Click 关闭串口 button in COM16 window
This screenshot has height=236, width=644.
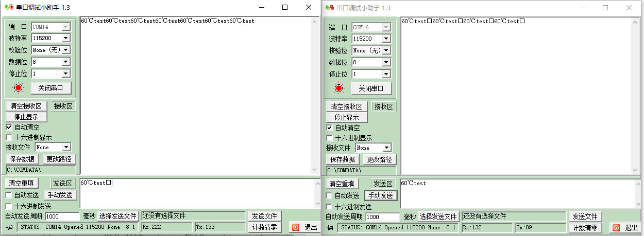click(x=371, y=88)
